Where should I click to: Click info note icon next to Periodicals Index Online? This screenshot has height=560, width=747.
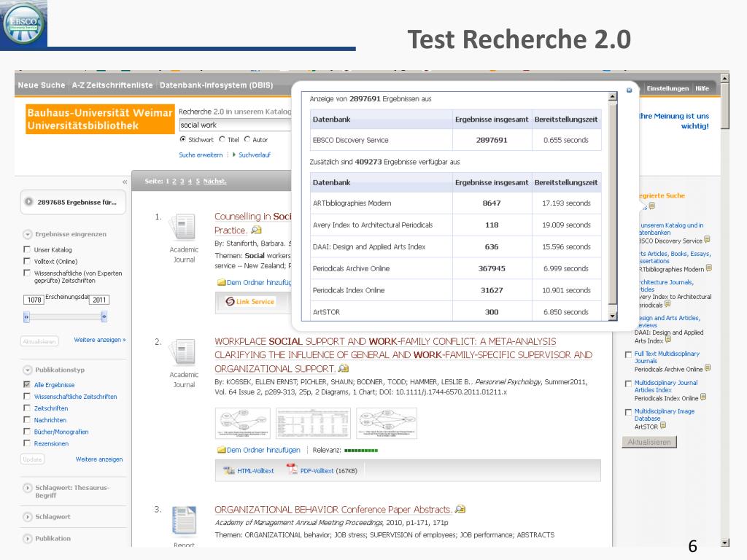click(703, 397)
